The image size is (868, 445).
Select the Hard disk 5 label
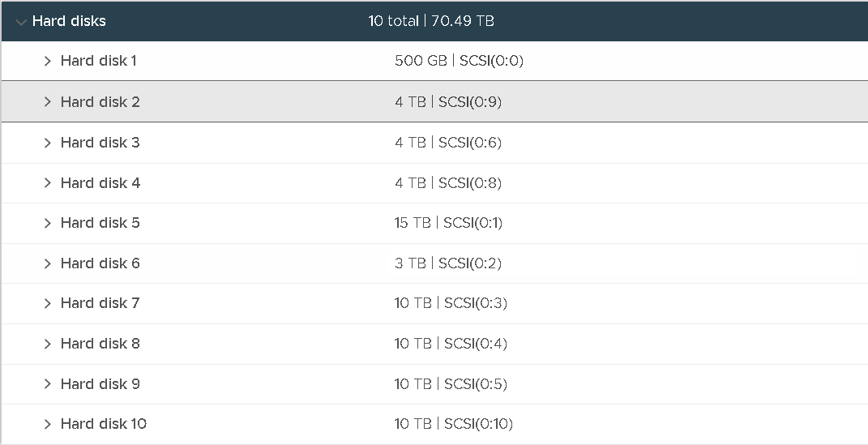(x=100, y=222)
